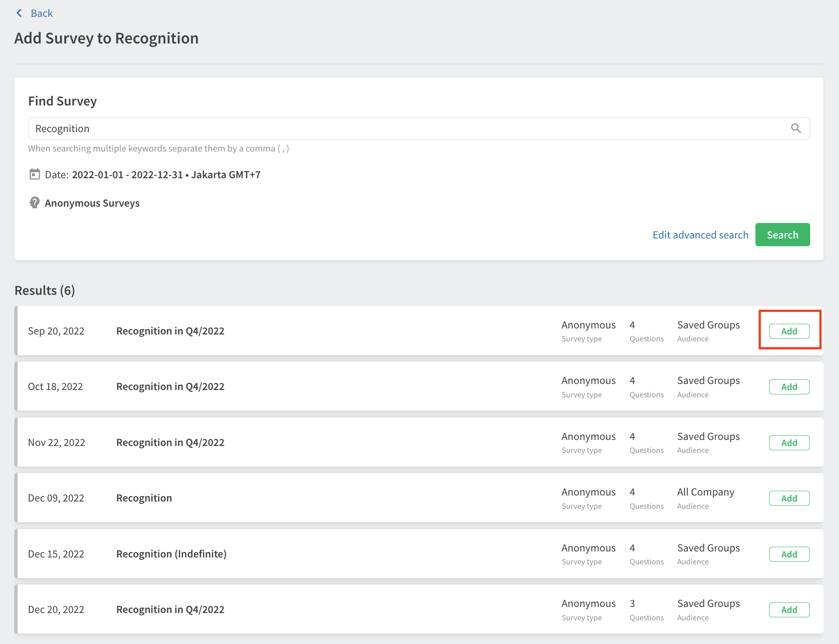Image resolution: width=839 pixels, height=644 pixels.
Task: Click the Recognition search input field
Action: click(405, 128)
